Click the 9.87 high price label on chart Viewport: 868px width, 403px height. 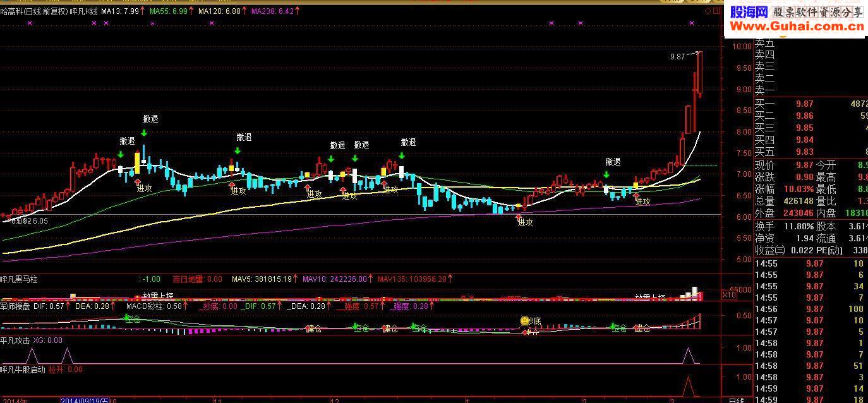(678, 56)
